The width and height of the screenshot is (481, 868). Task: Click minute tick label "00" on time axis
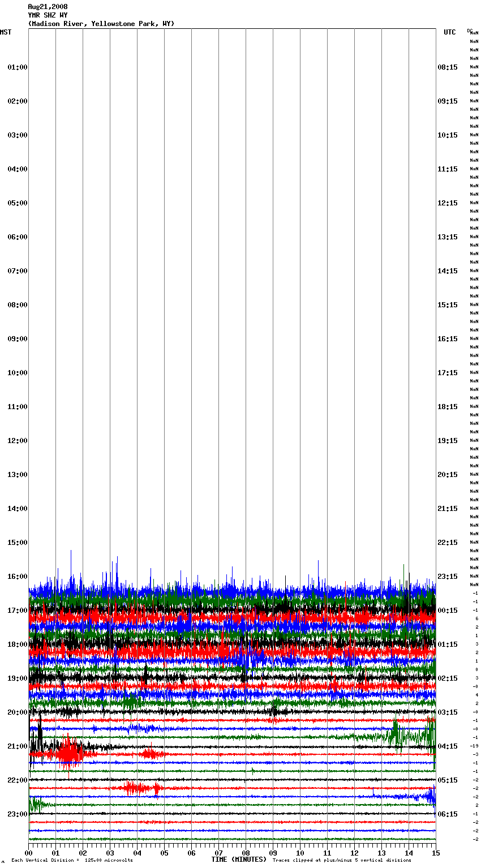[x=28, y=853]
